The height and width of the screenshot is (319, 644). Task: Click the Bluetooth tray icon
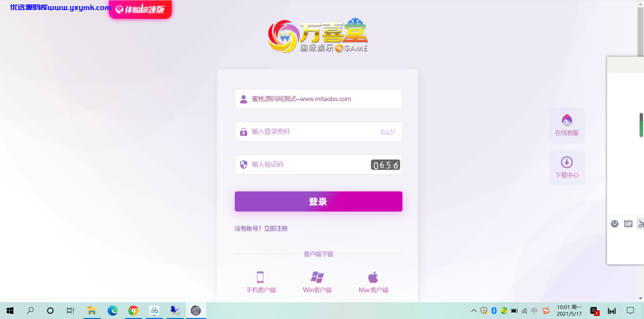coord(494,311)
